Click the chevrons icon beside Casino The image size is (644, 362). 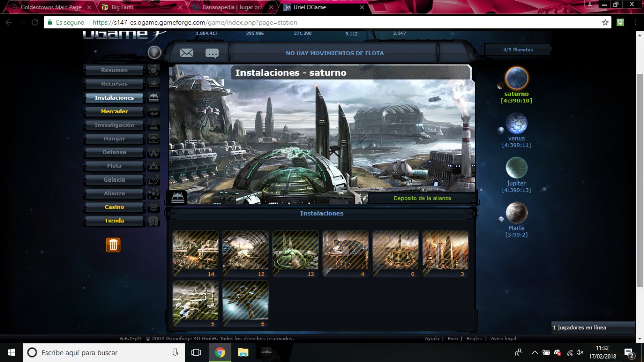click(x=154, y=207)
